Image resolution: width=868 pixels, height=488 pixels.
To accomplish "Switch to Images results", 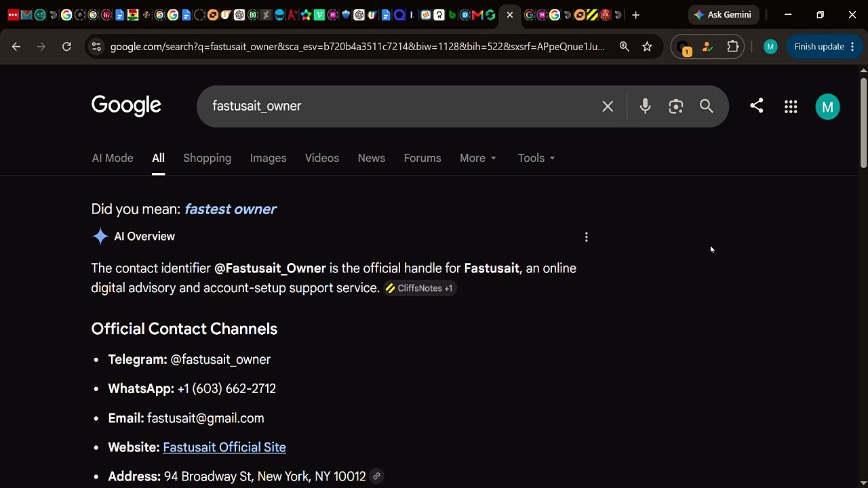I will [268, 158].
